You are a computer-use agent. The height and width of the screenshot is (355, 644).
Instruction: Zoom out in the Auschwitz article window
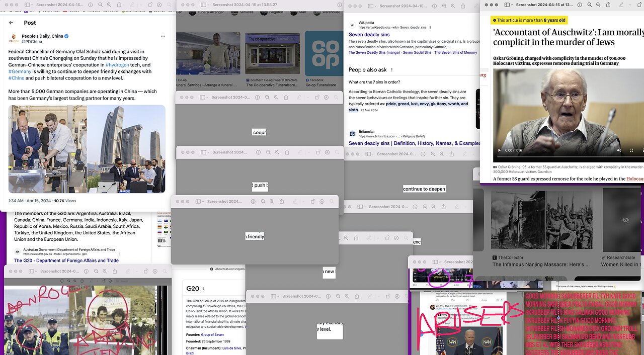click(590, 5)
